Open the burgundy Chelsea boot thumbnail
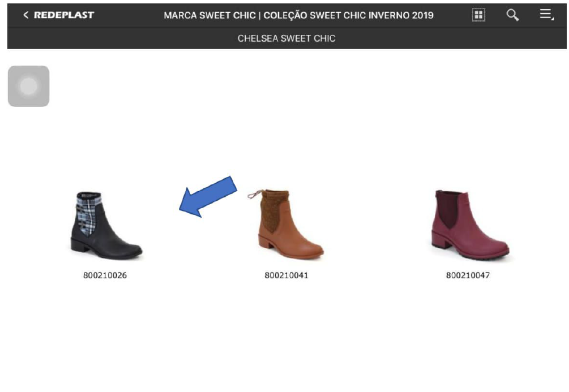Screen dimensions: 569x392 coord(470,225)
